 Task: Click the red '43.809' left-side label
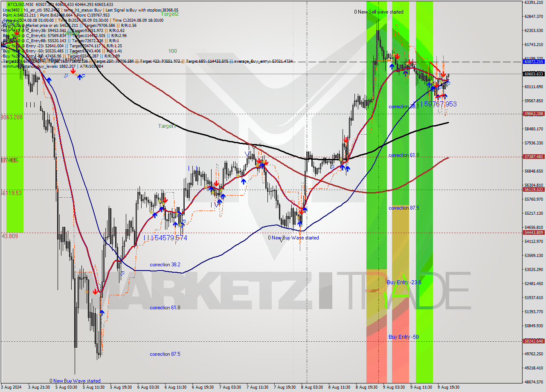pos(10,236)
